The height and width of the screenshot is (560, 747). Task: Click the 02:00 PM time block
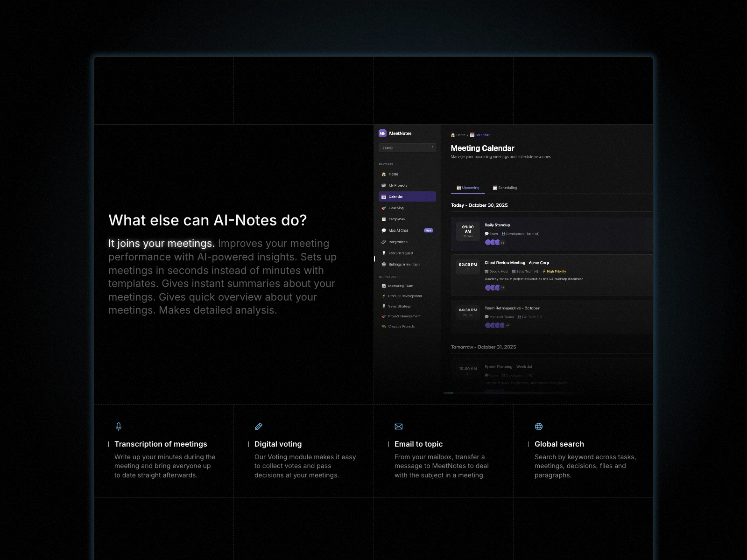click(x=468, y=266)
